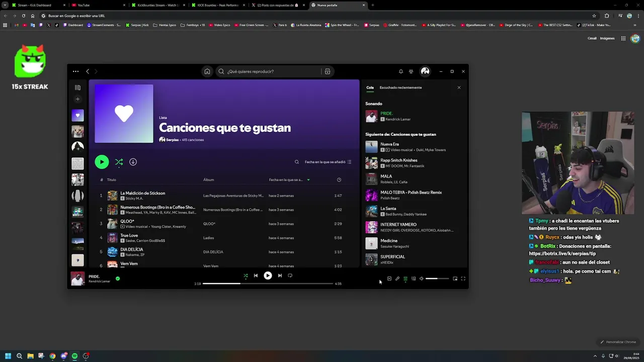Open Spotify miniplayer
Screen dimensions: 644x362
(x=455, y=279)
